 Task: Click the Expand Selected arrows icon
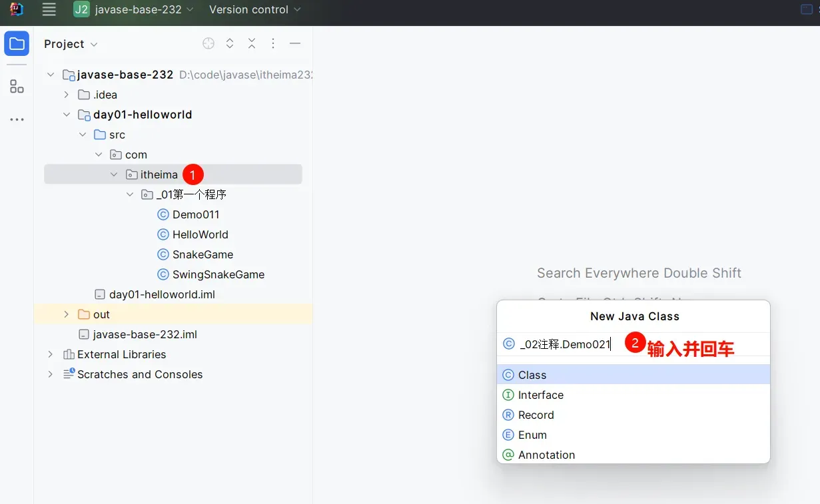[x=230, y=44]
